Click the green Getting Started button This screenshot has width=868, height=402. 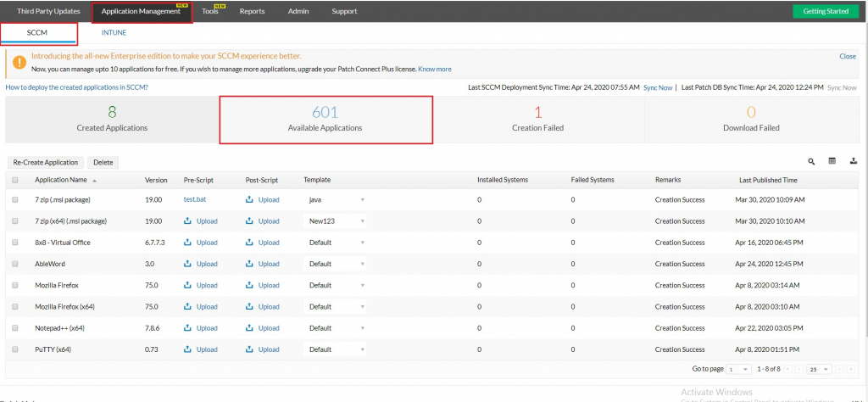pyautogui.click(x=826, y=11)
